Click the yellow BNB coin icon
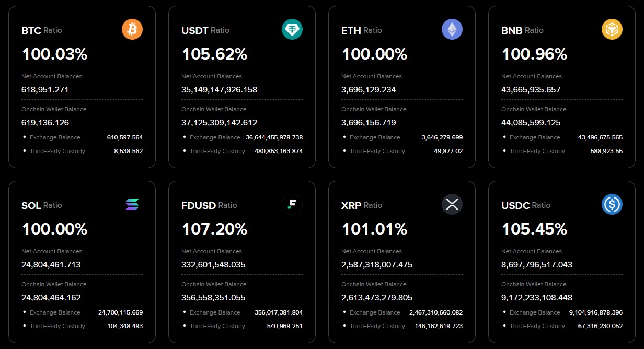The image size is (644, 349). pyautogui.click(x=612, y=30)
